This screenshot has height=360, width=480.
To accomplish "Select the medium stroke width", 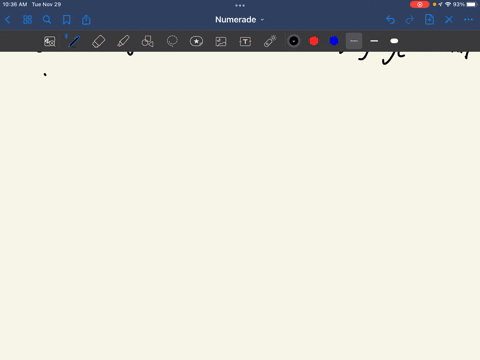I will click(x=374, y=41).
